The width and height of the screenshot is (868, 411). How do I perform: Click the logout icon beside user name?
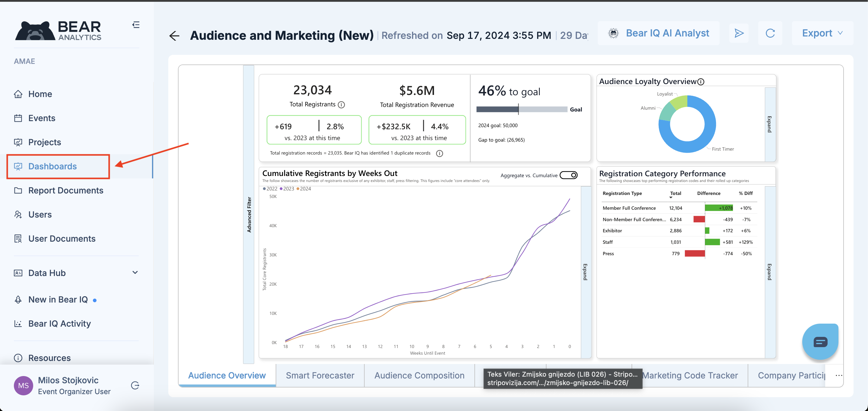coord(135,385)
